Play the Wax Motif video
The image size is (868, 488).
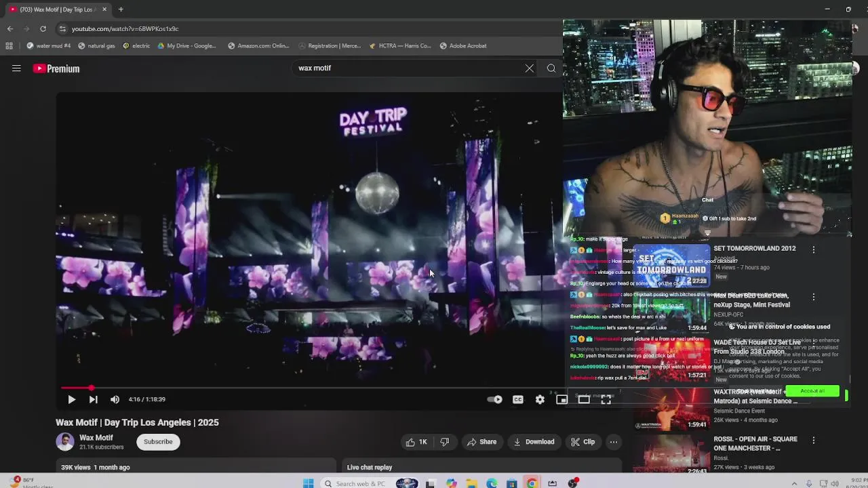click(71, 399)
